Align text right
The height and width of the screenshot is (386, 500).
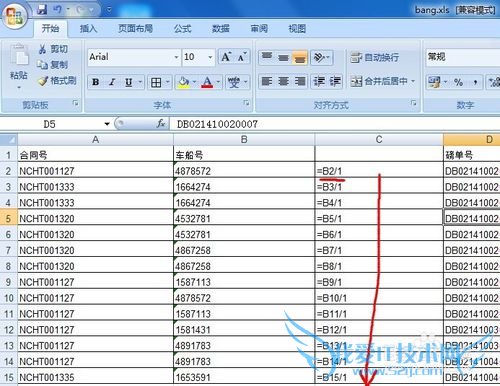(300, 81)
